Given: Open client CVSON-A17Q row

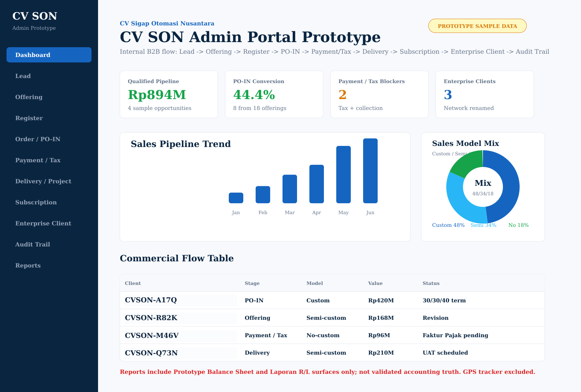Looking at the screenshot, I should coord(332,300).
